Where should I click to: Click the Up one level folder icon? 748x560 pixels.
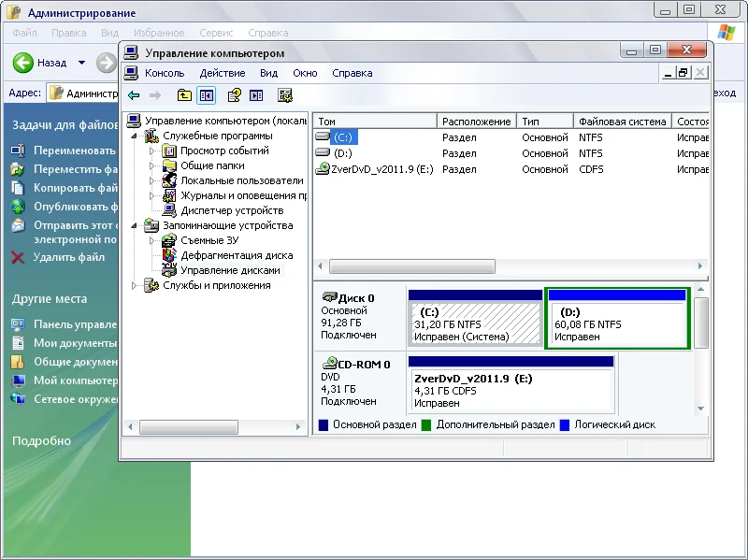point(184,94)
